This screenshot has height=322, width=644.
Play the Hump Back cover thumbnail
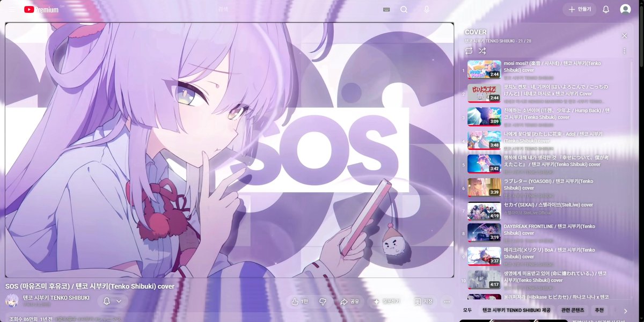coord(484,116)
